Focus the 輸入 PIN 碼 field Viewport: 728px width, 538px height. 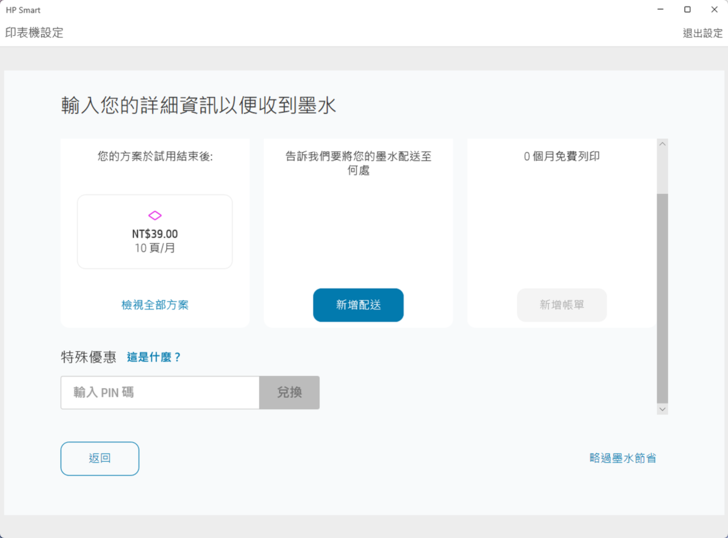click(x=160, y=393)
